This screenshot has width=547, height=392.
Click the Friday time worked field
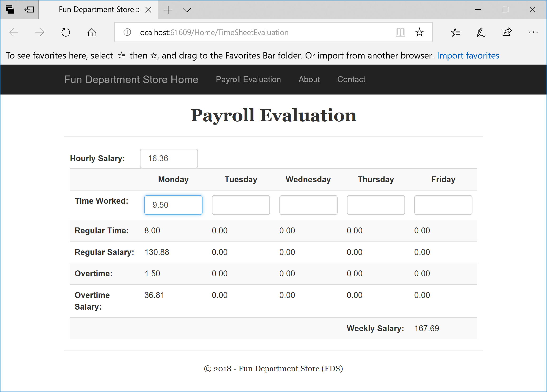pyautogui.click(x=443, y=205)
